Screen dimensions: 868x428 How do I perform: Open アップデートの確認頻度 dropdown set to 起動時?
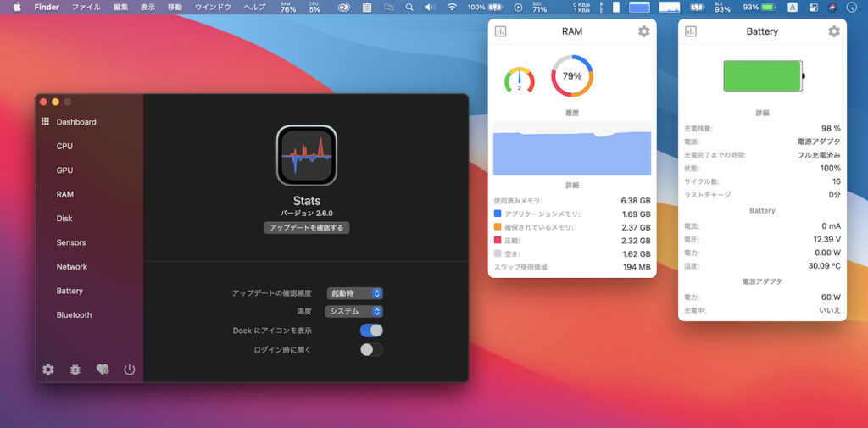[354, 293]
